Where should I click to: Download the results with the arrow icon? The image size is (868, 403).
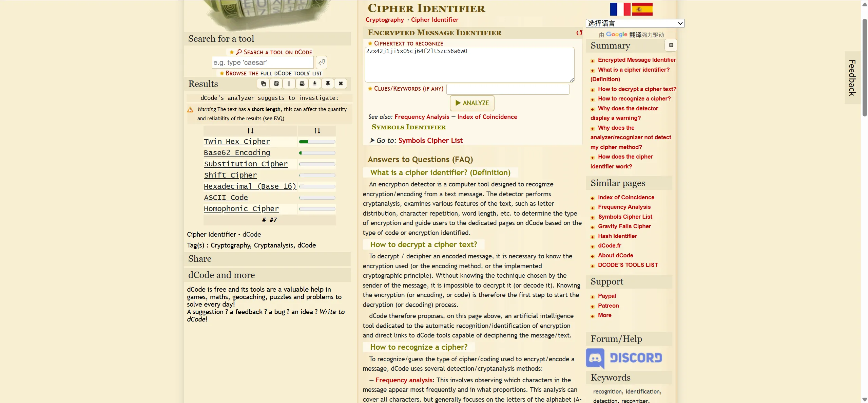(315, 84)
